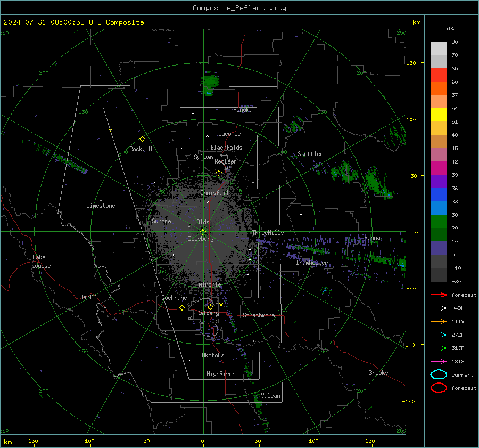
Task: Click the dBZ legend heading
Action: (x=451, y=28)
